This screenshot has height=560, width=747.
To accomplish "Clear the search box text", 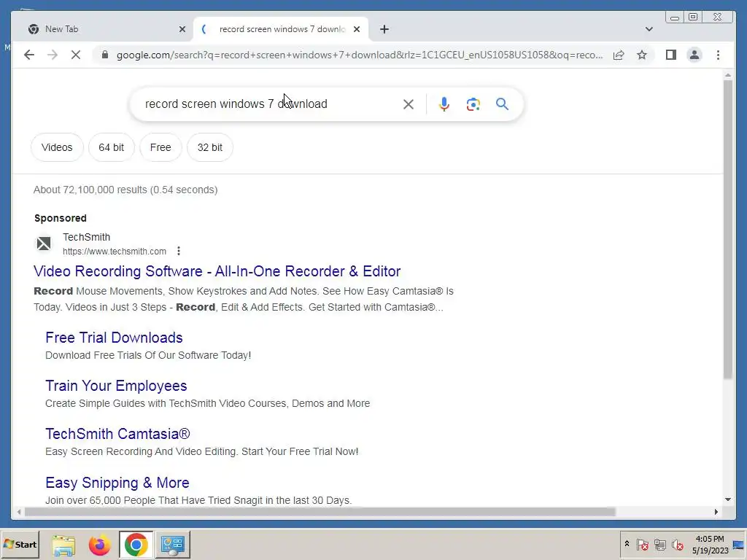I will pyautogui.click(x=409, y=104).
